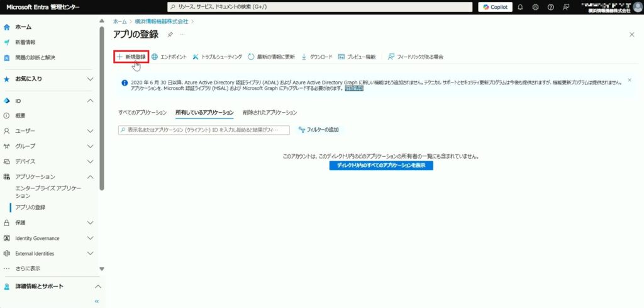
Task: Click the New registration (新規登録) button
Action: coord(131,57)
